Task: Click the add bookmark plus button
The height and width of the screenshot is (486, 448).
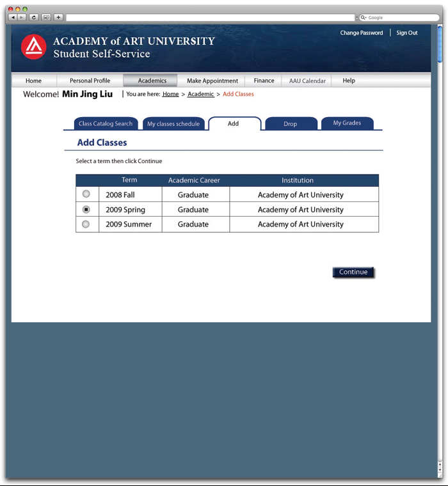Action: click(58, 17)
